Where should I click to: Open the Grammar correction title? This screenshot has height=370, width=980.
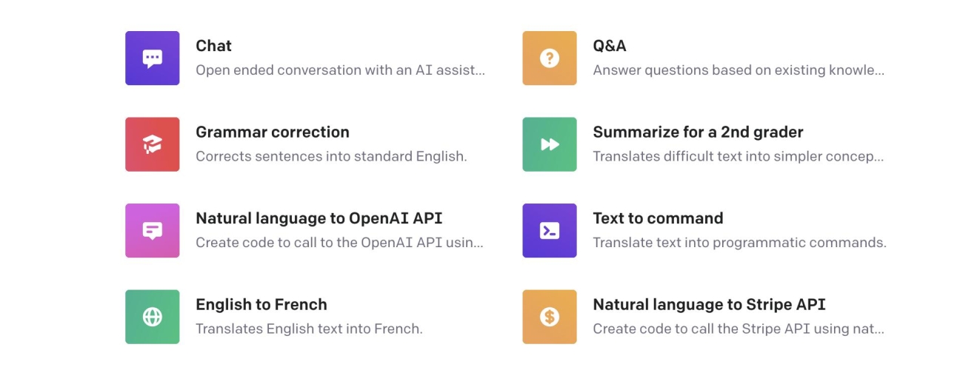pos(273,132)
